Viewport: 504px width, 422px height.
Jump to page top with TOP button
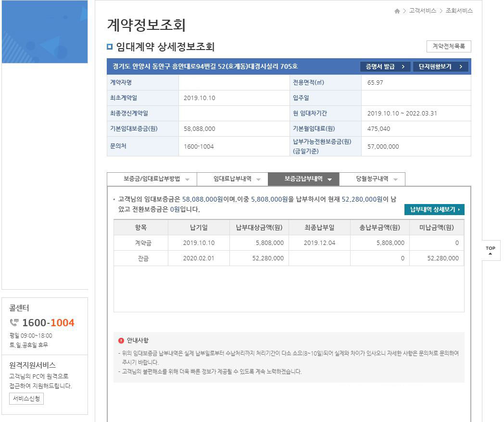click(x=491, y=250)
